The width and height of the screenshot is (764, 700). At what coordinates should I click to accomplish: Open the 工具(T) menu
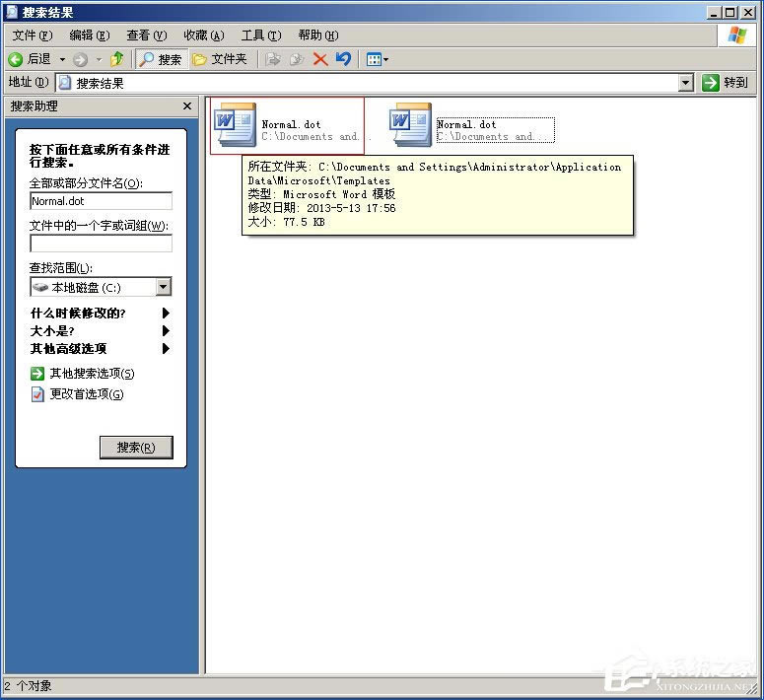(x=261, y=35)
